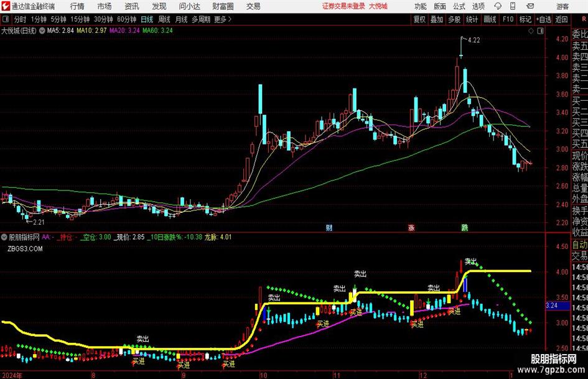Click the 返回 back button
The width and height of the screenshot is (588, 379).
click(561, 19)
